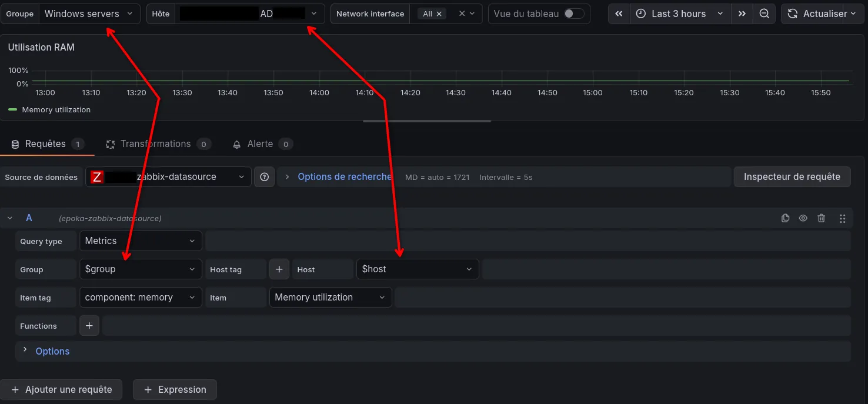Switch to the Alerte tab

click(260, 144)
